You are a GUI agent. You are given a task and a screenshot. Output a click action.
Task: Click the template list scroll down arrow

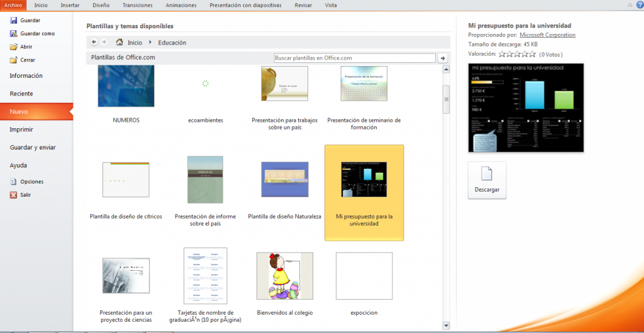pyautogui.click(x=447, y=325)
